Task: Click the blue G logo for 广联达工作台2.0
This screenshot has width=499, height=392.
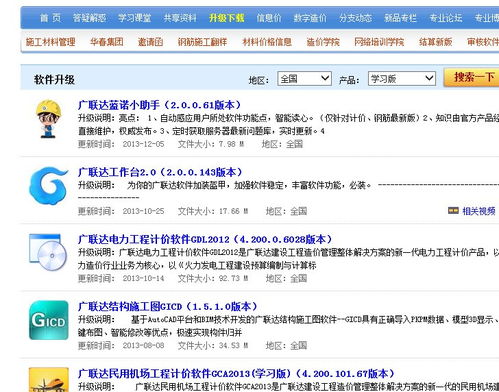Action: pos(48,185)
